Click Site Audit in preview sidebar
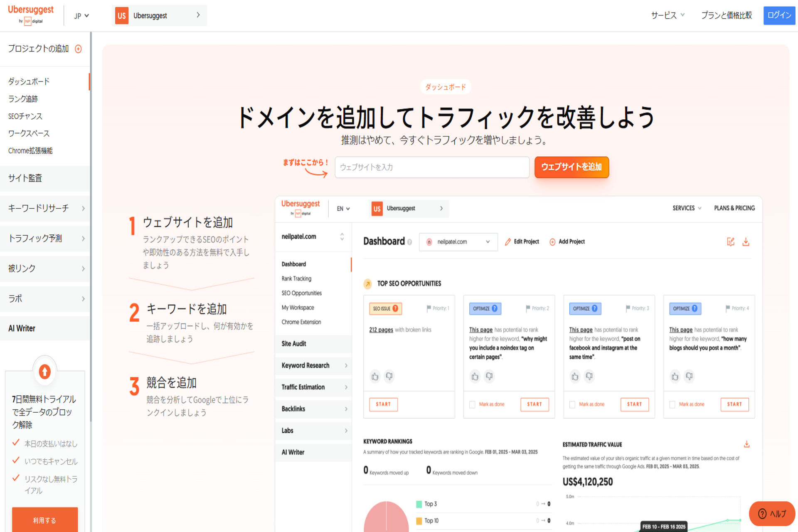Screen dimensions: 798x532 313,344
